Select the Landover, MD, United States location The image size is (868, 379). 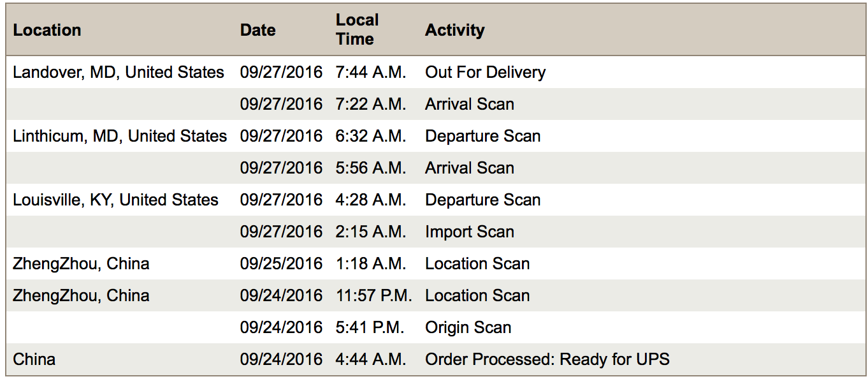(x=119, y=72)
